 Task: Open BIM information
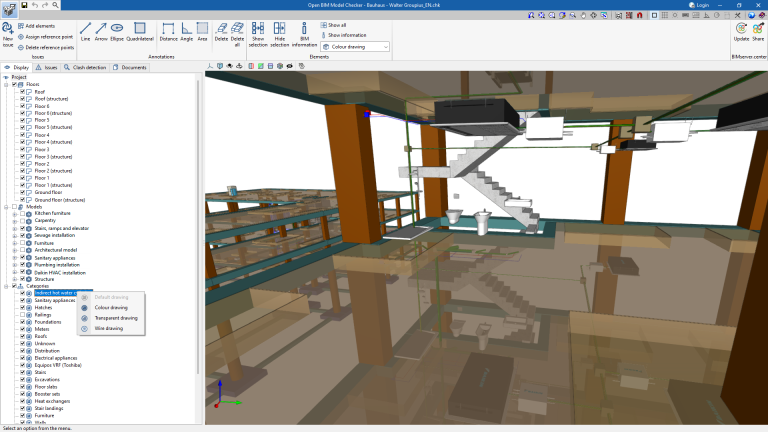click(x=304, y=34)
